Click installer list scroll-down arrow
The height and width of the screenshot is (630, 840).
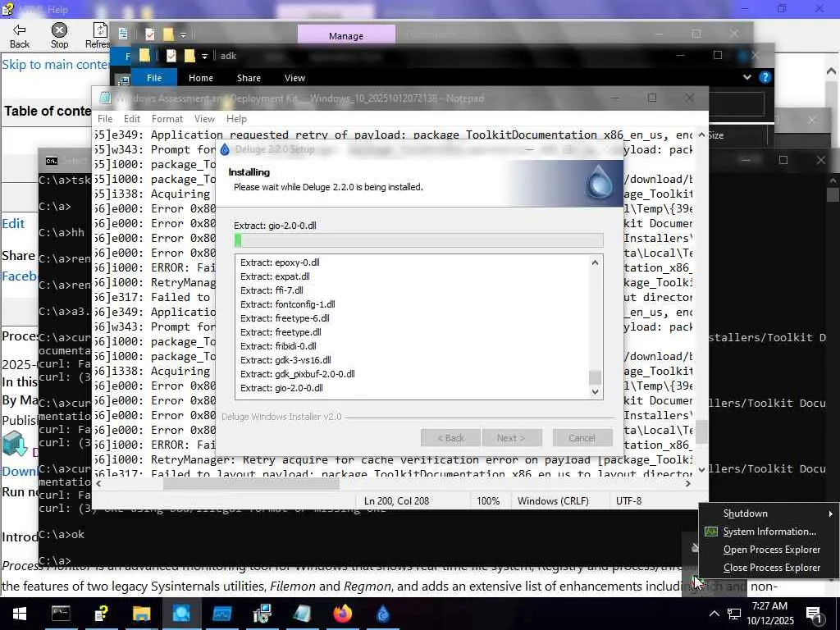596,392
